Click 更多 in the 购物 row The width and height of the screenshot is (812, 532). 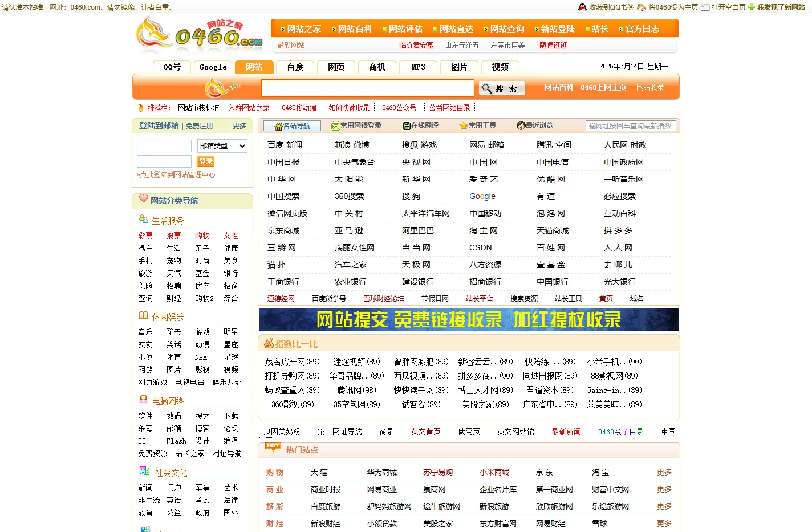click(664, 472)
